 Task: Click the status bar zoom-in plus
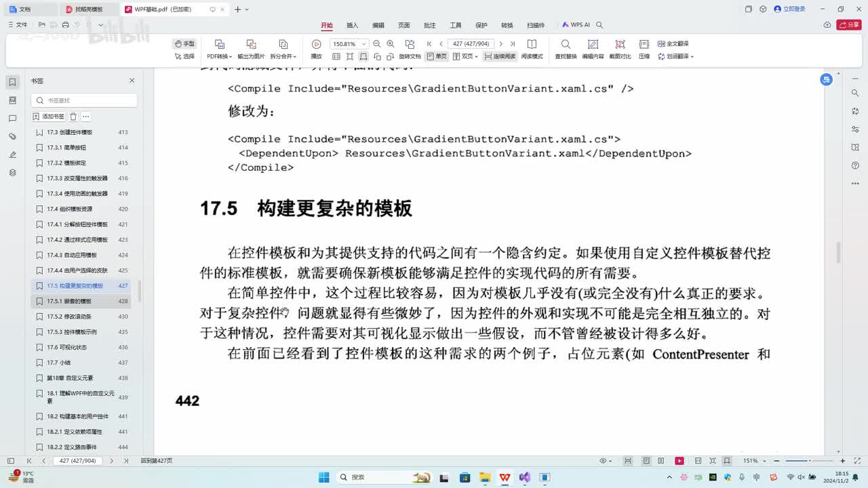tap(842, 461)
